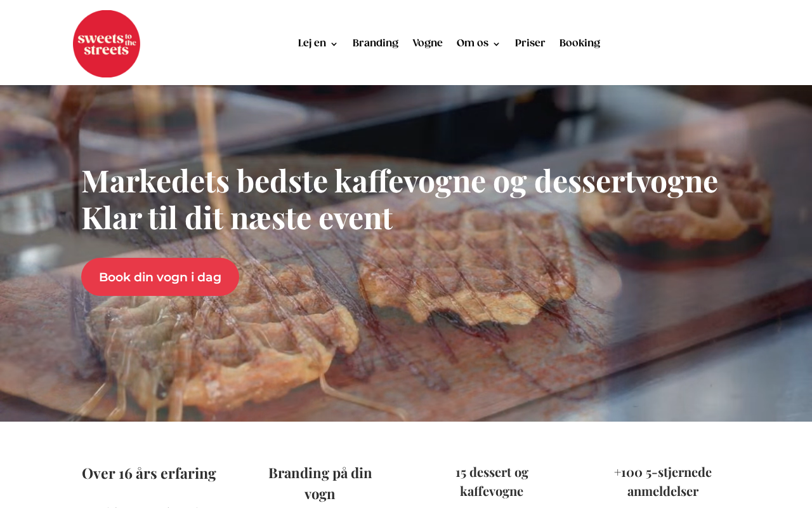Open the Priser page
The height and width of the screenshot is (508, 812).
(530, 43)
